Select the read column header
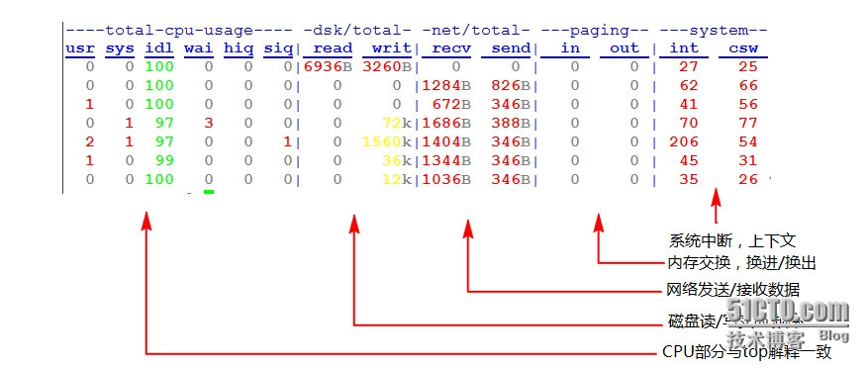The height and width of the screenshot is (368, 868). point(333,48)
